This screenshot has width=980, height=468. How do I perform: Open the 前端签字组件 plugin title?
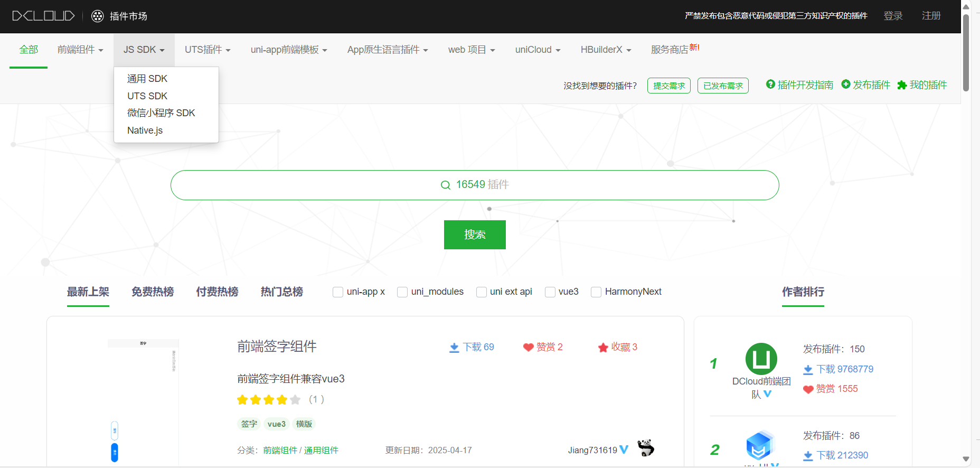277,347
